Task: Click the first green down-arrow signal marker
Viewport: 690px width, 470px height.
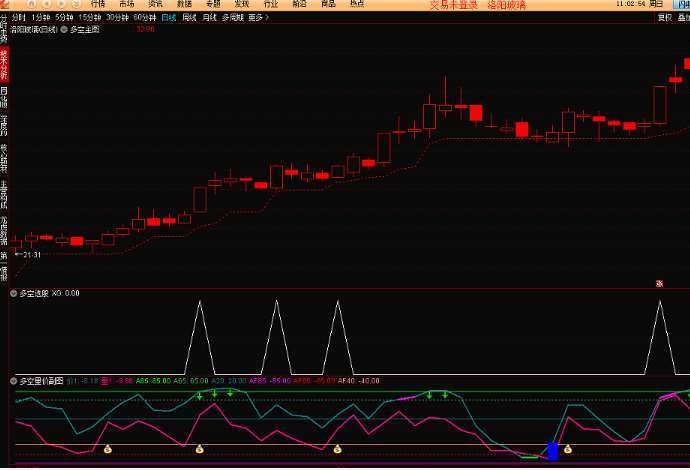Action: pyautogui.click(x=200, y=396)
